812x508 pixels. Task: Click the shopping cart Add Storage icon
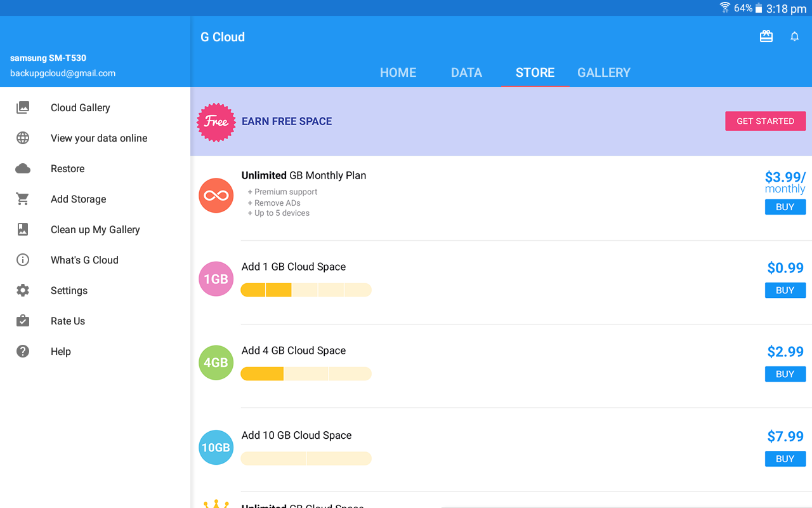[x=23, y=199]
